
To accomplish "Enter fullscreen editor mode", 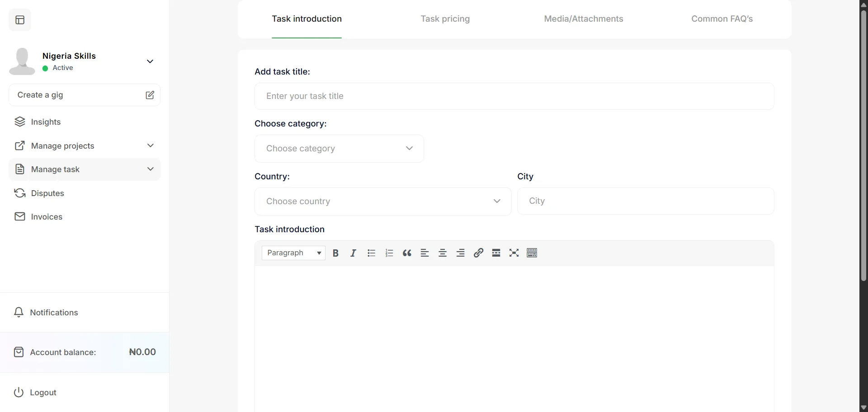I will (514, 253).
